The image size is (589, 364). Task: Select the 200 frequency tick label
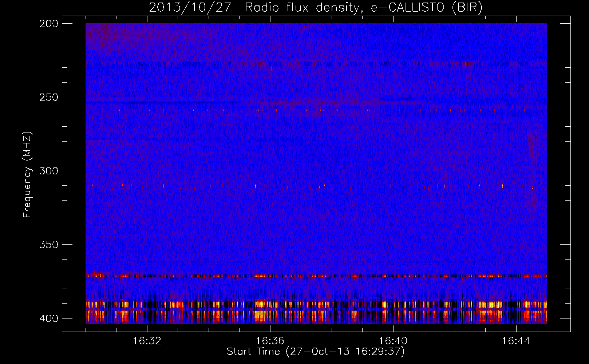point(49,24)
